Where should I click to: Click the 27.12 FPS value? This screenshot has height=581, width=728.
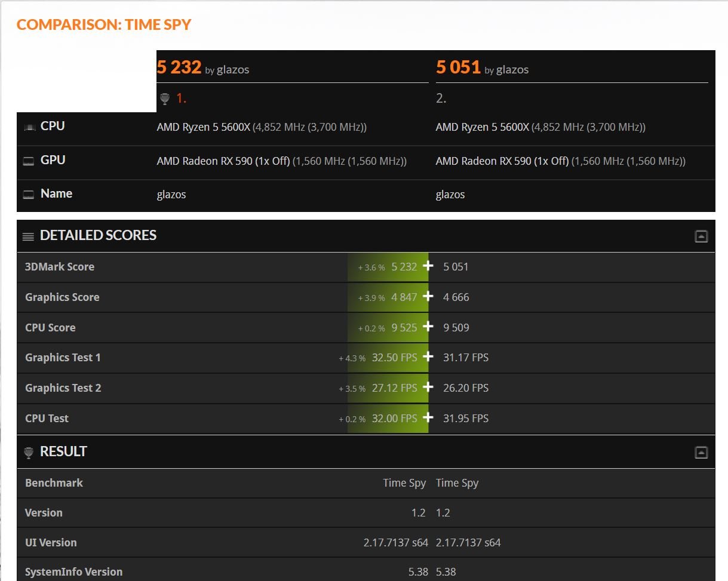pyautogui.click(x=394, y=388)
